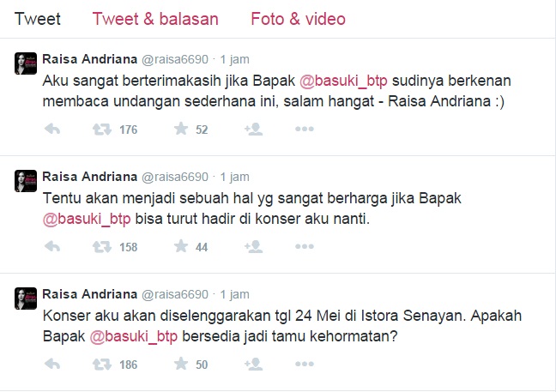Favorite the tweet with 50 stars
Viewport: 556px width, 392px height.
click(x=181, y=364)
